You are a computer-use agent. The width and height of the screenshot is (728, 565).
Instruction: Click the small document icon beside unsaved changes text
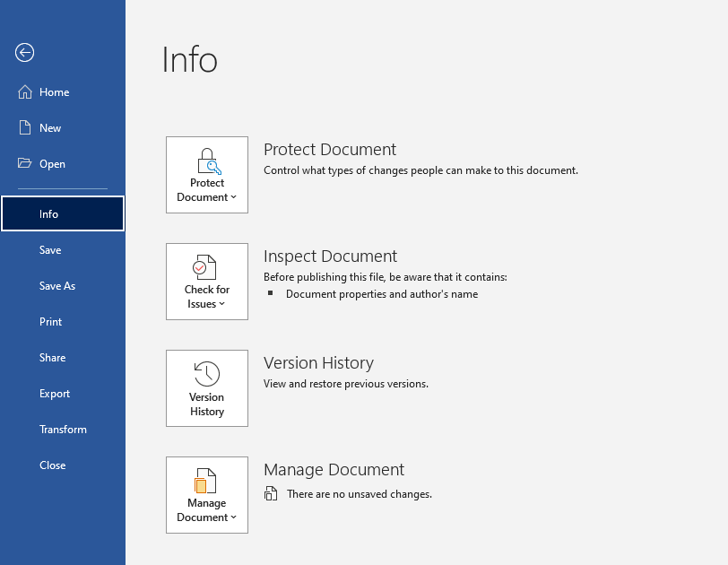[x=271, y=493]
